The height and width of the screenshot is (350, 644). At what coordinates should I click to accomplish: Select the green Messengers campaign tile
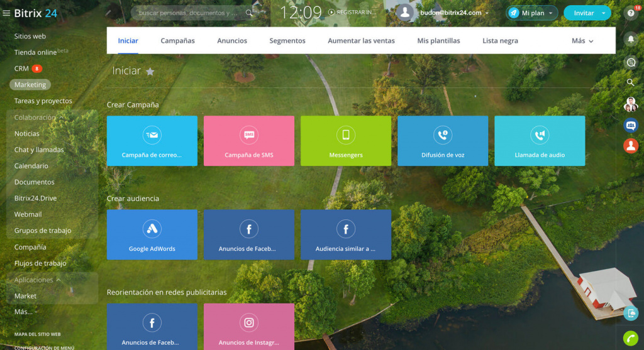pyautogui.click(x=345, y=141)
